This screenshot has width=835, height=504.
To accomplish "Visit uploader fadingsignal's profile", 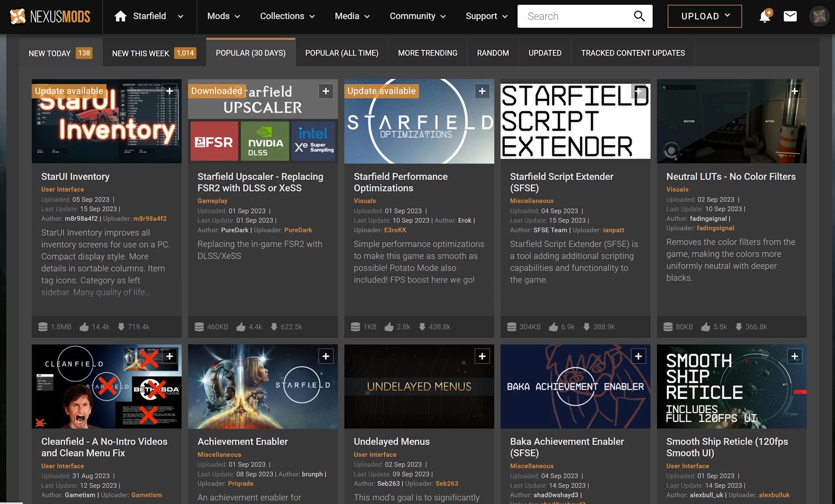I will (x=715, y=228).
